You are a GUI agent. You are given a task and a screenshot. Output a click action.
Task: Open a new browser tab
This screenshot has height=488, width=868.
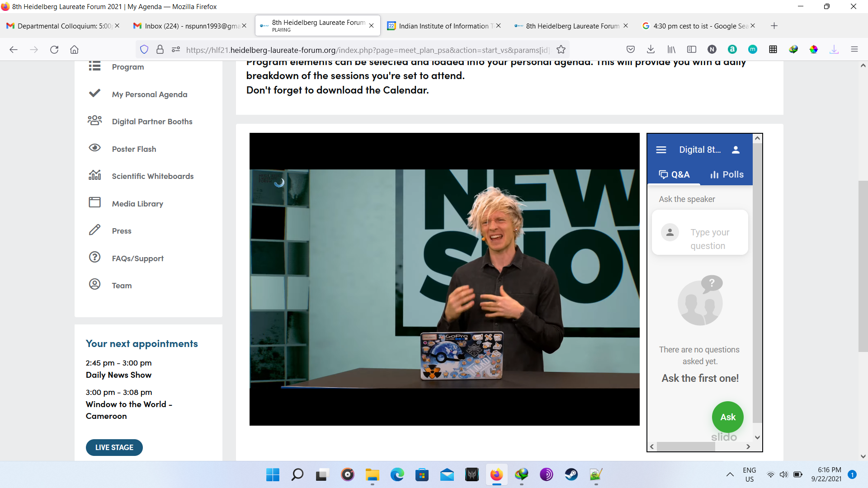[x=774, y=26]
